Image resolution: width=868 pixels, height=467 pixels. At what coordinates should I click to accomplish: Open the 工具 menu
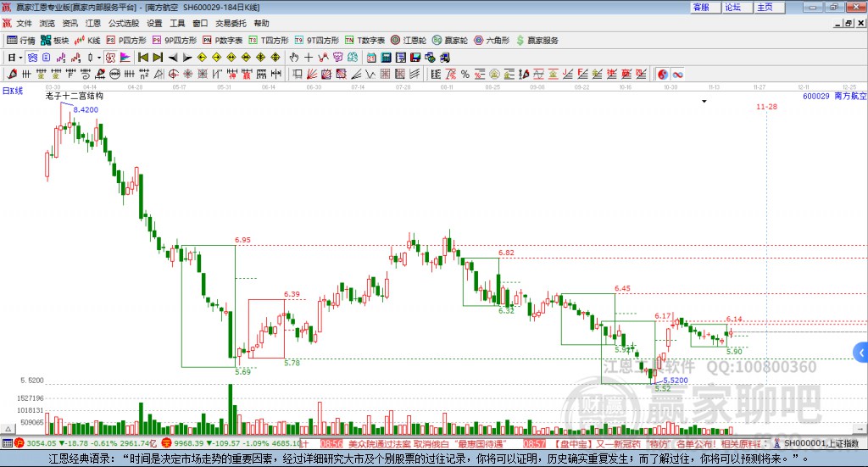(x=177, y=23)
